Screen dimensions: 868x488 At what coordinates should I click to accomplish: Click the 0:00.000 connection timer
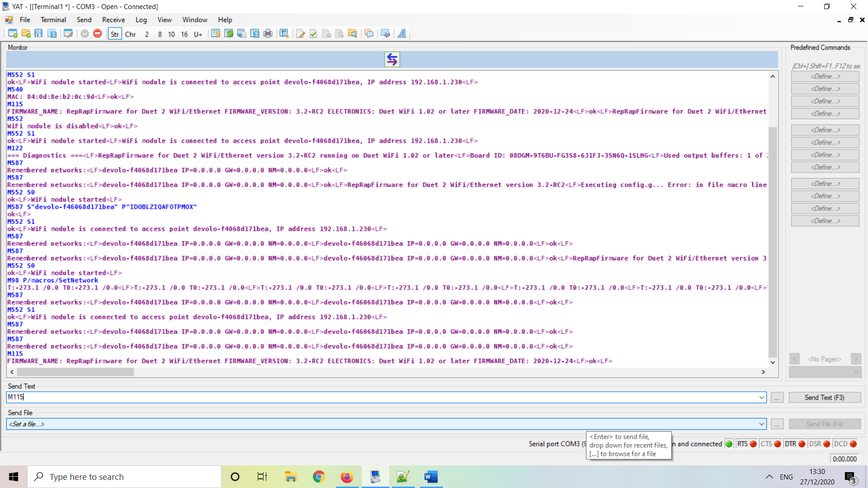pos(844,459)
